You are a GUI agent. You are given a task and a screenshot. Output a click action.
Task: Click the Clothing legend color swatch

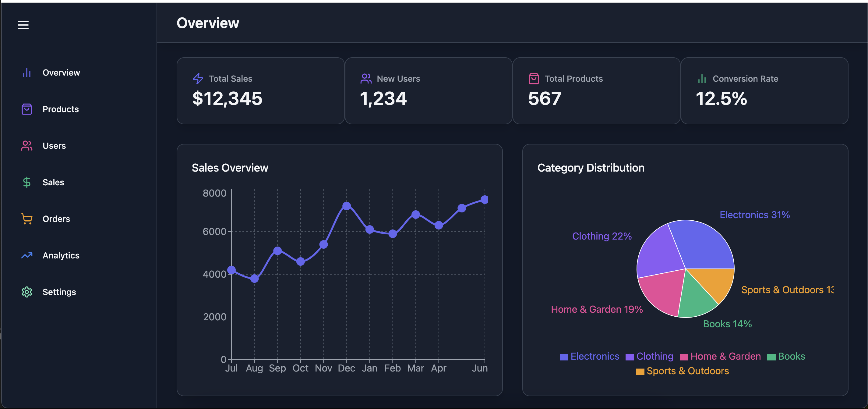tap(630, 357)
